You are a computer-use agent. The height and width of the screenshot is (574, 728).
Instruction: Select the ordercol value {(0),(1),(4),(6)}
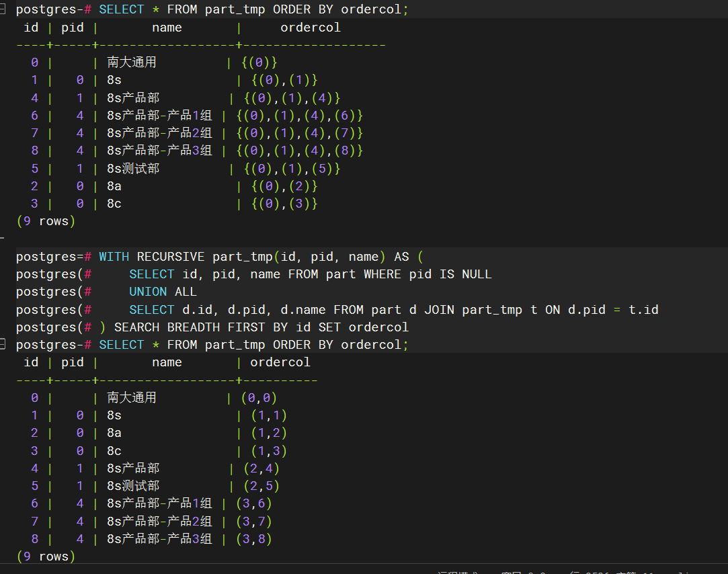click(x=299, y=116)
